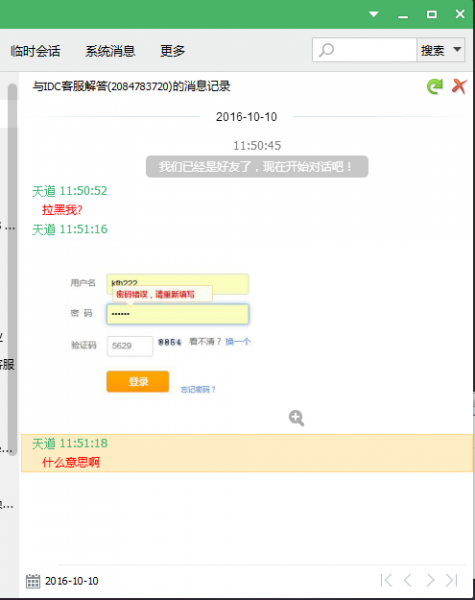Image resolution: width=475 pixels, height=600 pixels.
Task: Go to previous page of records
Action: [x=408, y=580]
